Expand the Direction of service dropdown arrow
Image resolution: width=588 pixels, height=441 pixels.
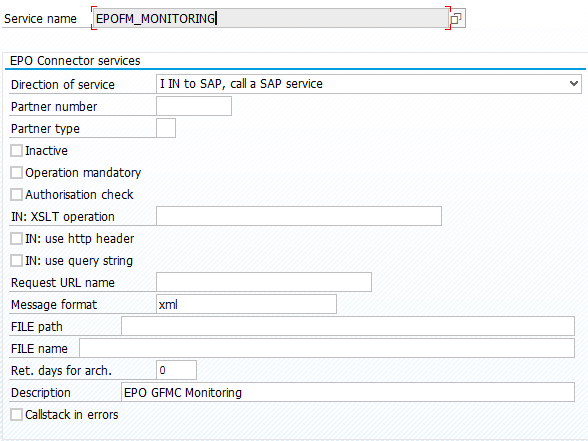[573, 84]
